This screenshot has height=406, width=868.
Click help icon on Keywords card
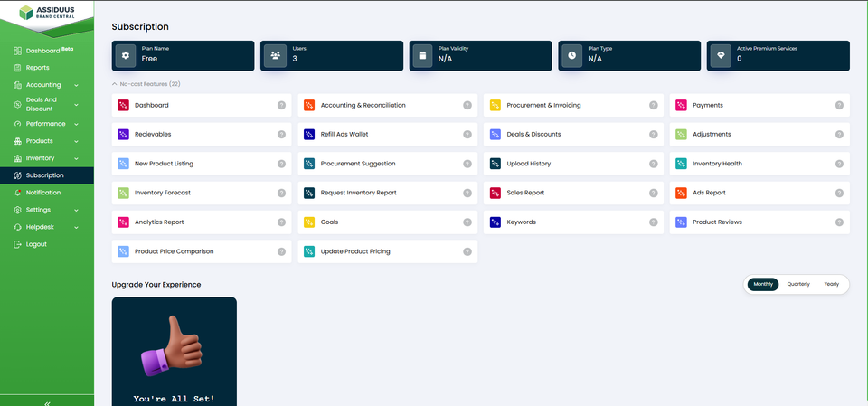coord(653,222)
